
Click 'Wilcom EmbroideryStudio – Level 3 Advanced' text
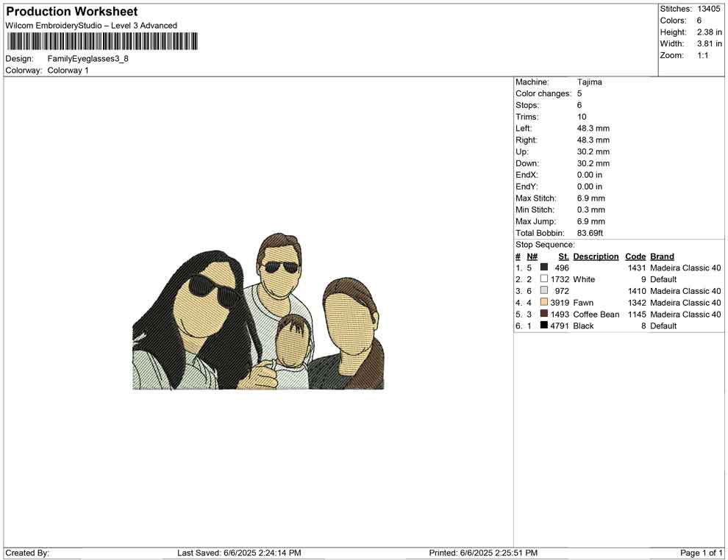[91, 26]
